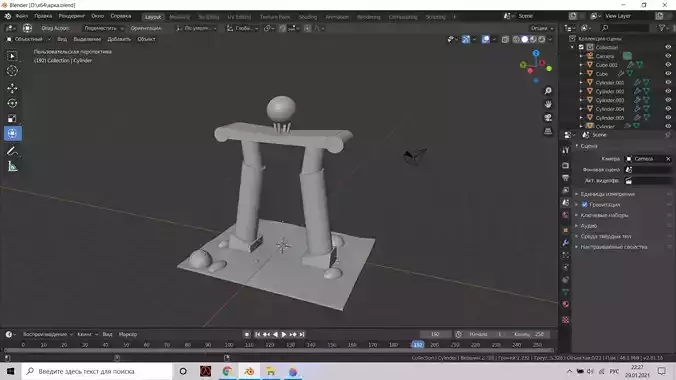The height and width of the screenshot is (380, 676).
Task: Open the Файл menu
Action: pyautogui.click(x=22, y=16)
